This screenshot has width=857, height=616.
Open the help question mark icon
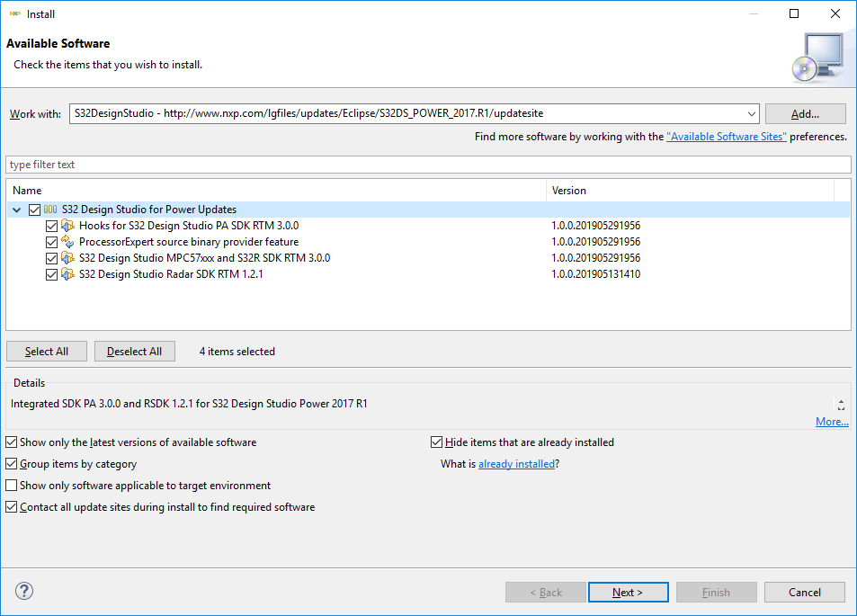point(24,591)
